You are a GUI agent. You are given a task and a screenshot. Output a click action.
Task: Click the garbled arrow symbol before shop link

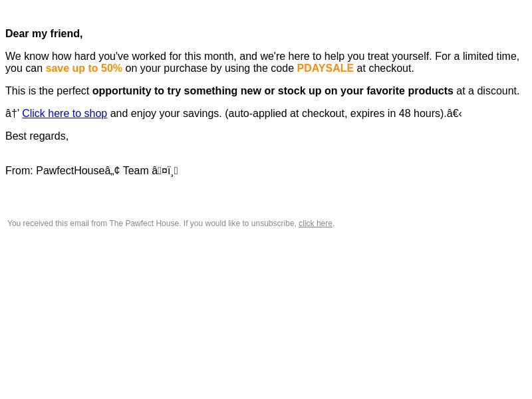[13, 113]
